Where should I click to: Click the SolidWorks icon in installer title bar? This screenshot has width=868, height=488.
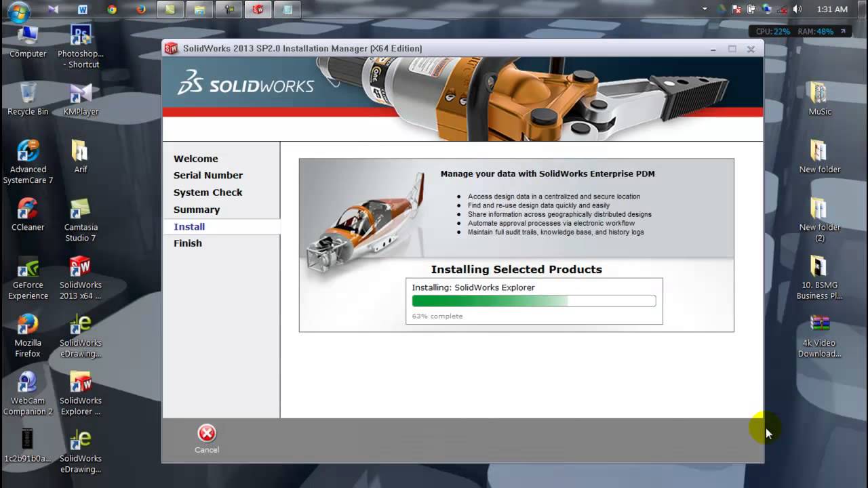172,48
